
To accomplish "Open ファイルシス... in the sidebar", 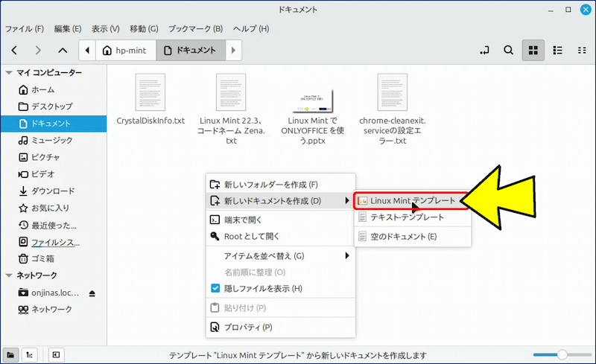I will (53, 242).
